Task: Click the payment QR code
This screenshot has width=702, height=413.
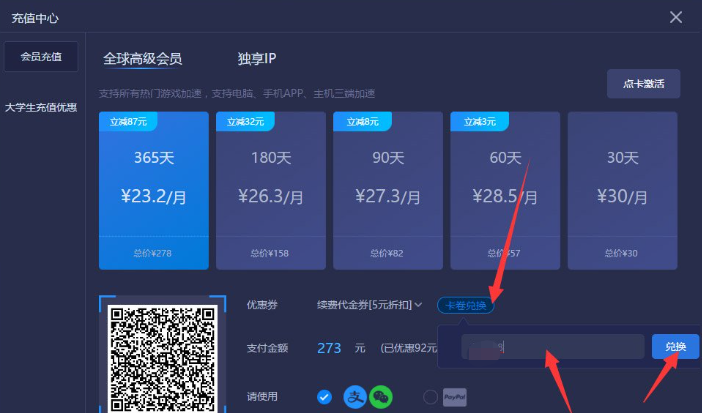Action: (x=162, y=359)
